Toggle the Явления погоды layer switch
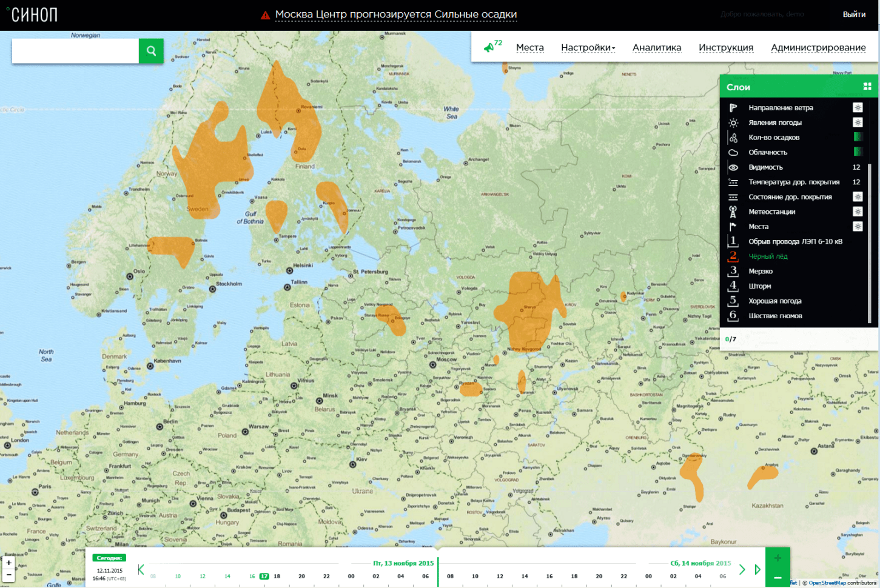This screenshot has width=880, height=588. 858,122
